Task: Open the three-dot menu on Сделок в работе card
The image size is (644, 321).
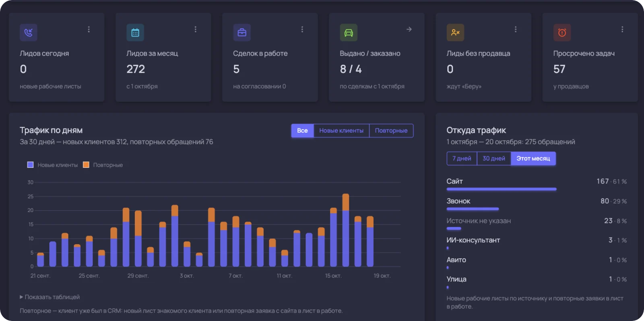Action: tap(302, 29)
